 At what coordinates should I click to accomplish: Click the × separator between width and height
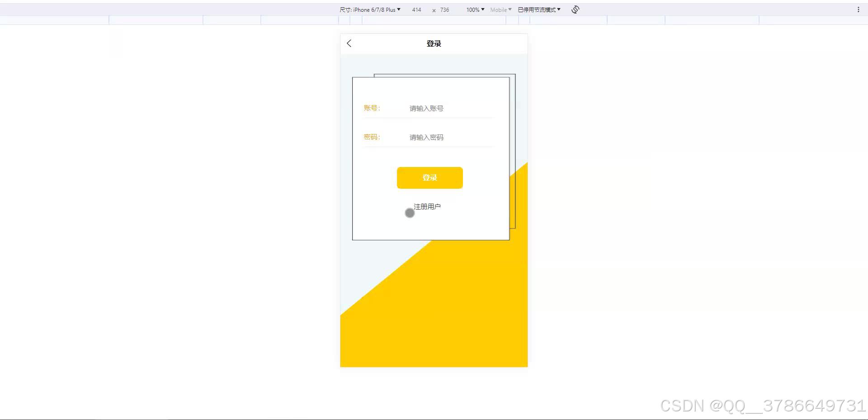(x=434, y=10)
